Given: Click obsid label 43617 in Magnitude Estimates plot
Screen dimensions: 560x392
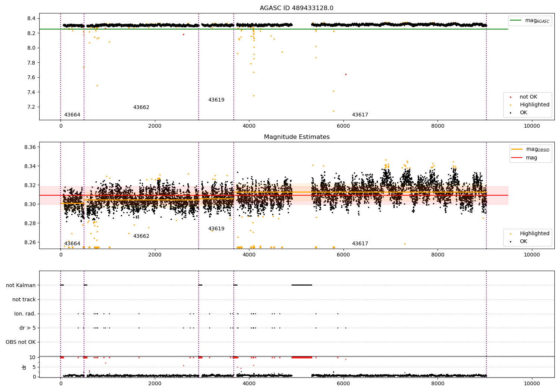Looking at the screenshot, I should pyautogui.click(x=360, y=244).
